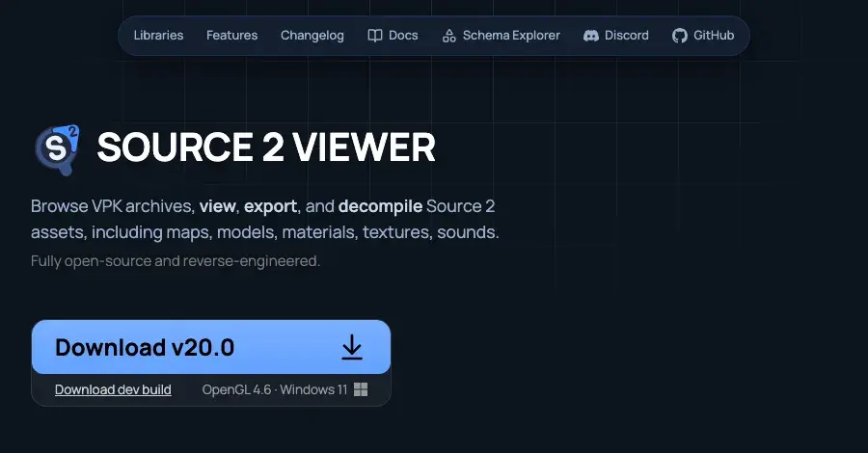Click the bold word 'decompile'

coord(380,206)
